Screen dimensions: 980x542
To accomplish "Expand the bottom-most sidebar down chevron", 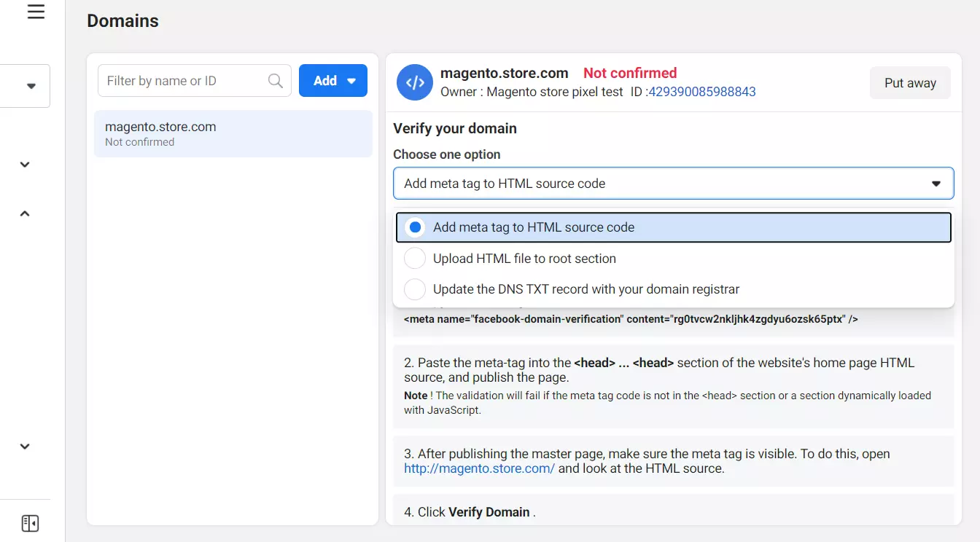I will pos(25,447).
